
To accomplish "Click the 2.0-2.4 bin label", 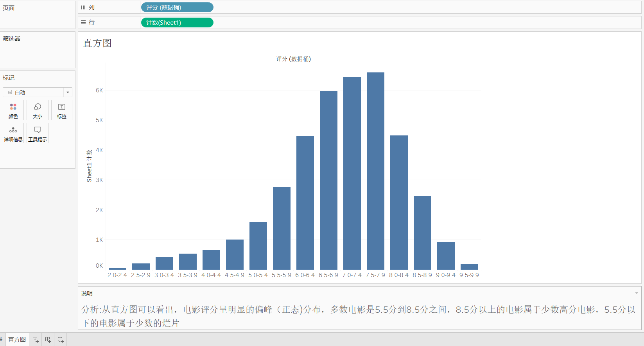I will pos(117,275).
